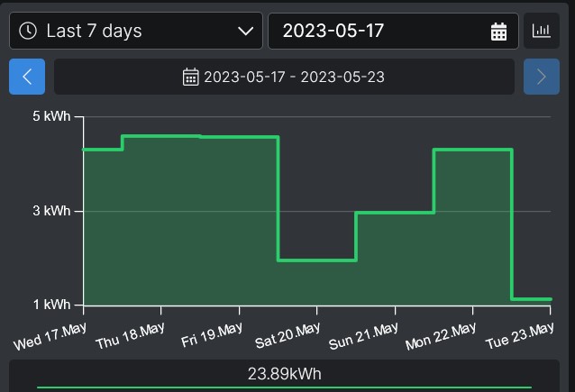
Task: Open the calendar picker icon in date field
Action: (x=498, y=32)
